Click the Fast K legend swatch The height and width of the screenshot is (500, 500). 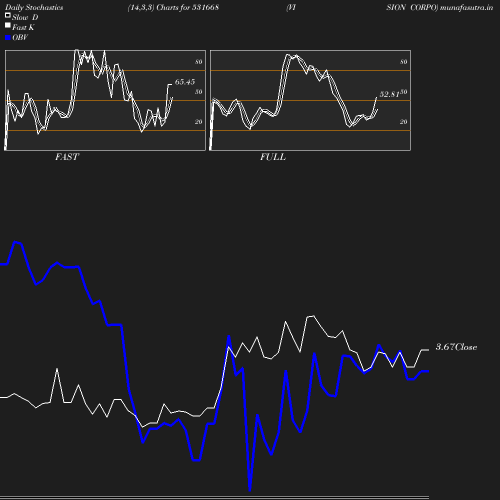click(8, 25)
